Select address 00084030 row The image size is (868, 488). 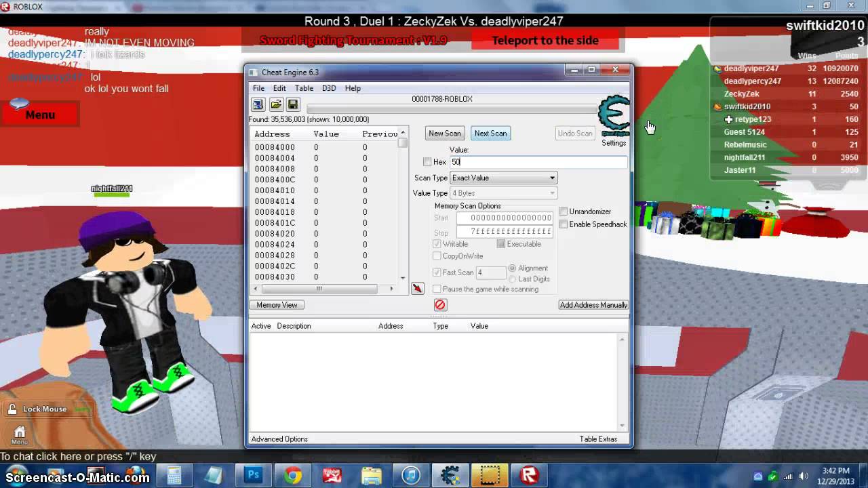click(x=324, y=277)
